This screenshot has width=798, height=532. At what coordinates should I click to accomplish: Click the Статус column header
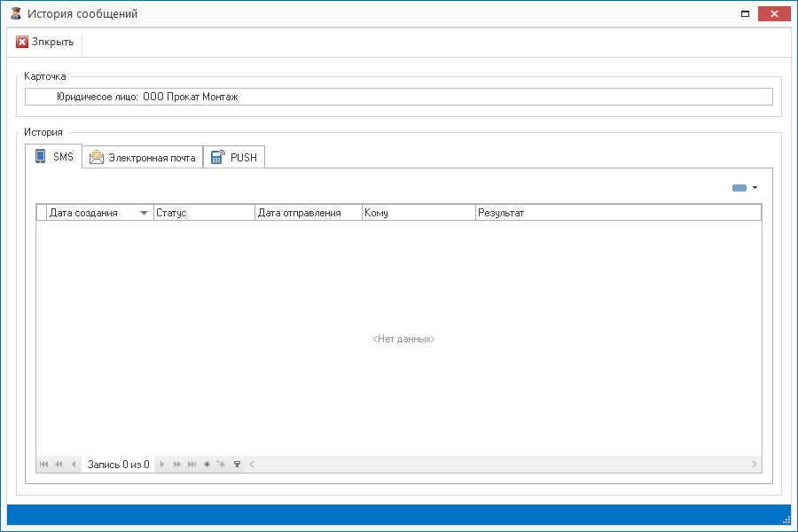click(x=204, y=213)
